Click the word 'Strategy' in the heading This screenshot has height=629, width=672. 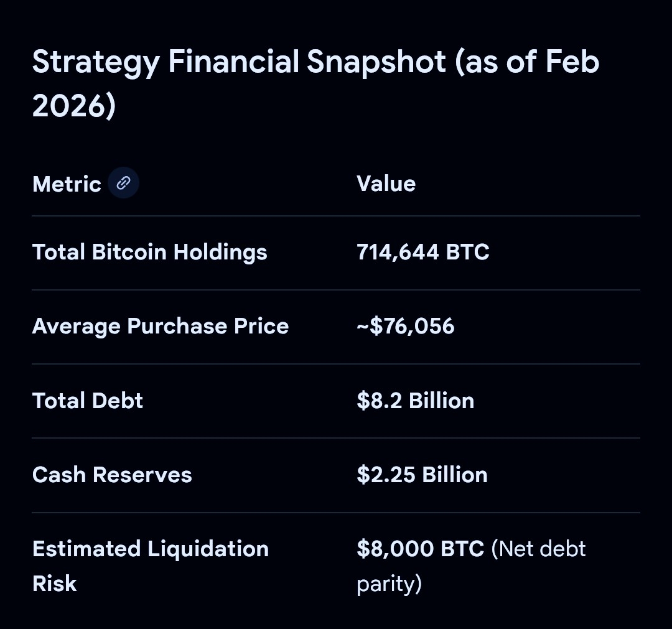click(x=95, y=62)
